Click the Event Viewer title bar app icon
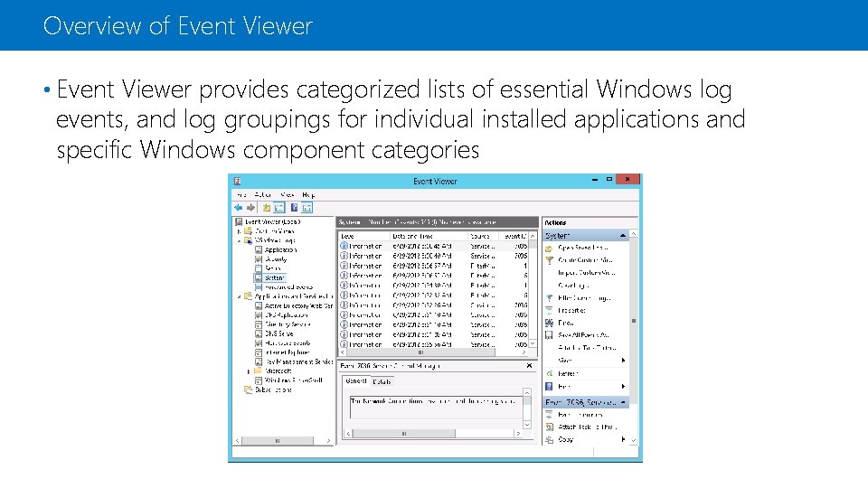This screenshot has height=488, width=868. point(238,181)
